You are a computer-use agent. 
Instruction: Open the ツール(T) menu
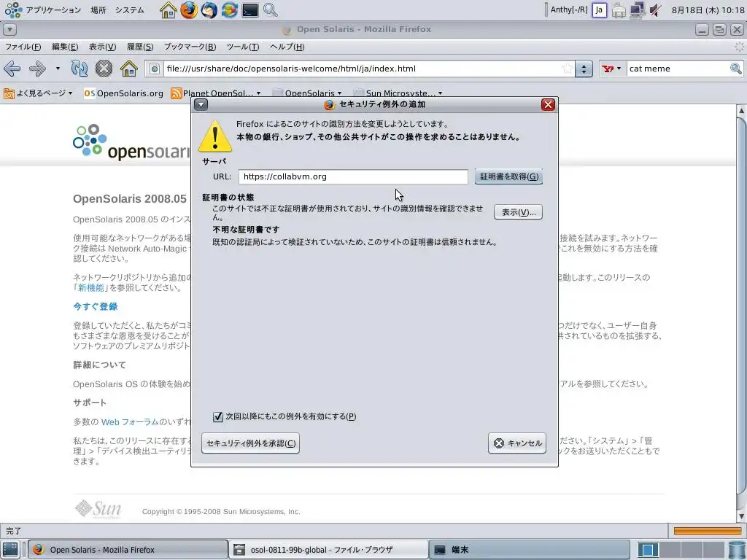[243, 47]
